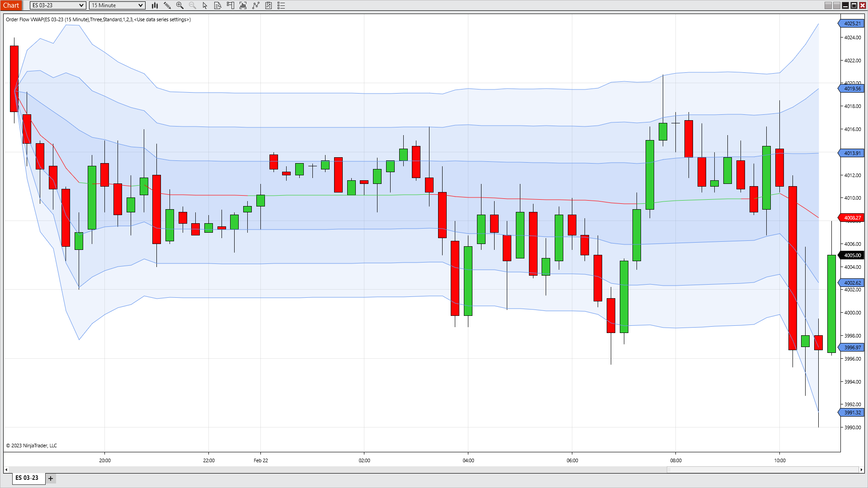Click the Order Flow VWAP indicator label
Screen dimensions: 868x488
(98, 19)
